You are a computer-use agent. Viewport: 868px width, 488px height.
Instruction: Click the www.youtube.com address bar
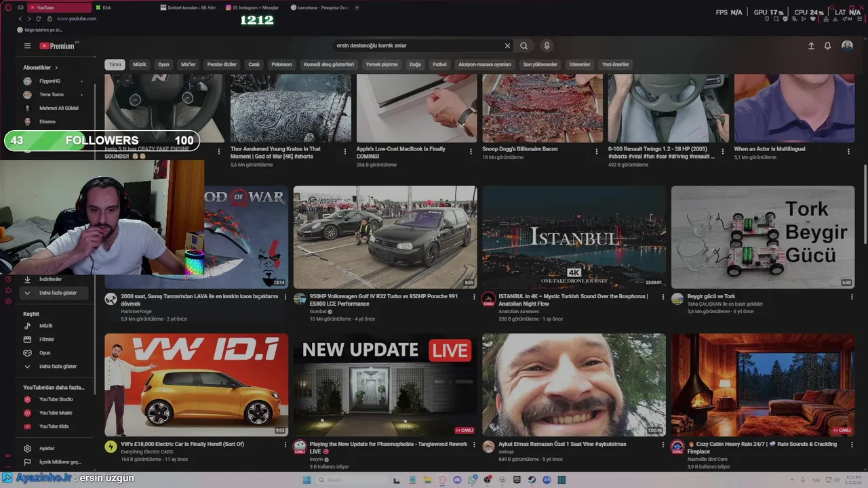77,18
